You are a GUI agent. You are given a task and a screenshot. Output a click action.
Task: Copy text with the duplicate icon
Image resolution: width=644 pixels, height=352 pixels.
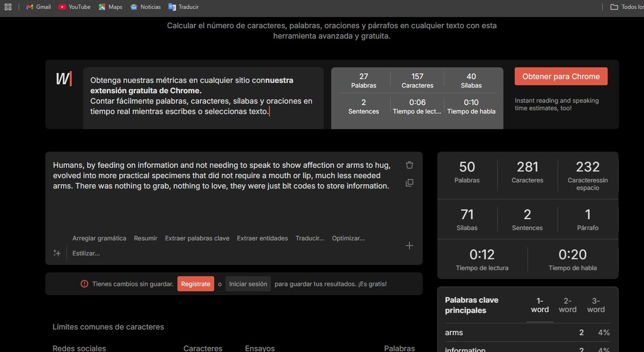tap(410, 183)
